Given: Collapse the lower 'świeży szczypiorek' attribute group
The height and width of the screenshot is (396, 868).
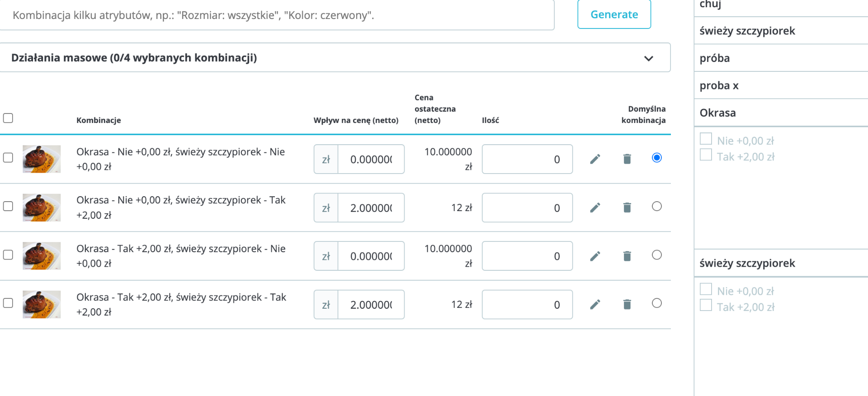Looking at the screenshot, I should pos(781,263).
